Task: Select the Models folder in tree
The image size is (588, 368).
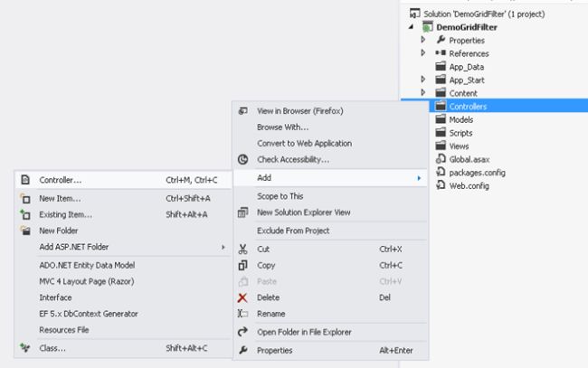Action: [460, 119]
